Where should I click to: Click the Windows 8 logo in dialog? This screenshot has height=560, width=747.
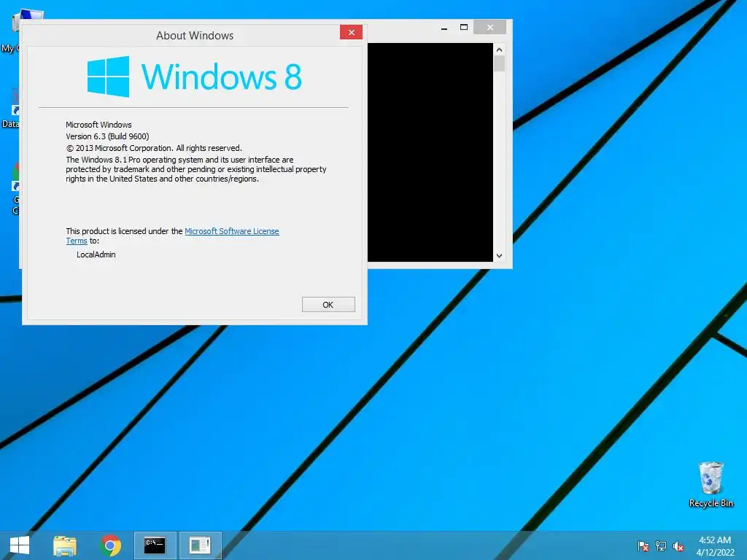195,76
